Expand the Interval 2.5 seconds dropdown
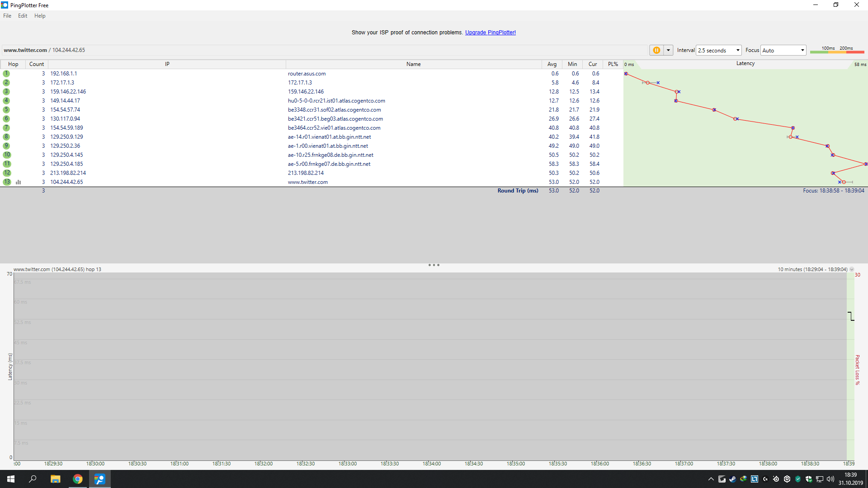 pos(737,50)
